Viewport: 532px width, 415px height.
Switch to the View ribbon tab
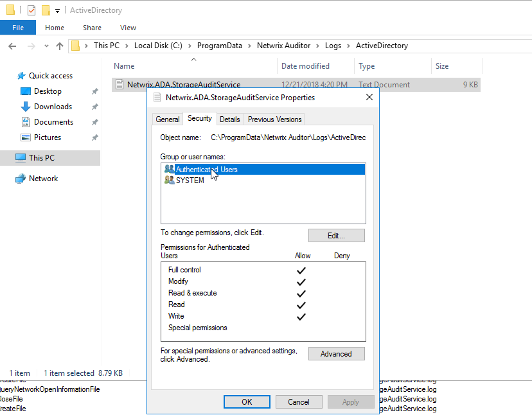point(128,28)
